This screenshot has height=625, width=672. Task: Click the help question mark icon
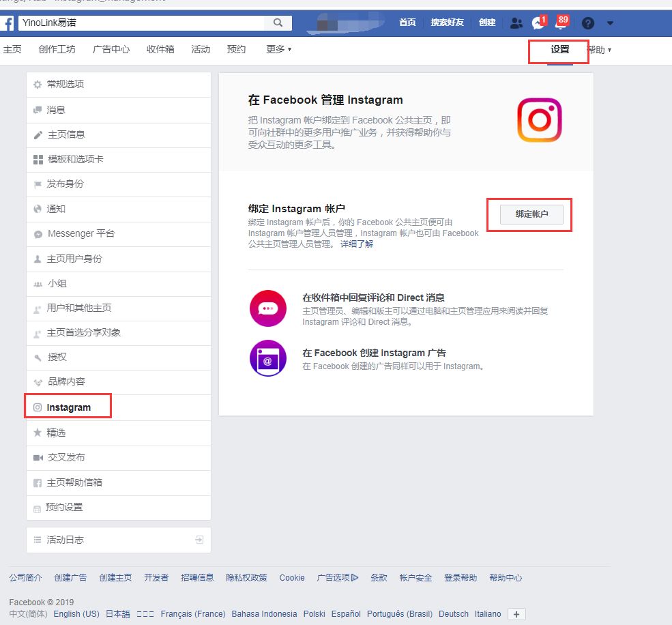pyautogui.click(x=588, y=23)
